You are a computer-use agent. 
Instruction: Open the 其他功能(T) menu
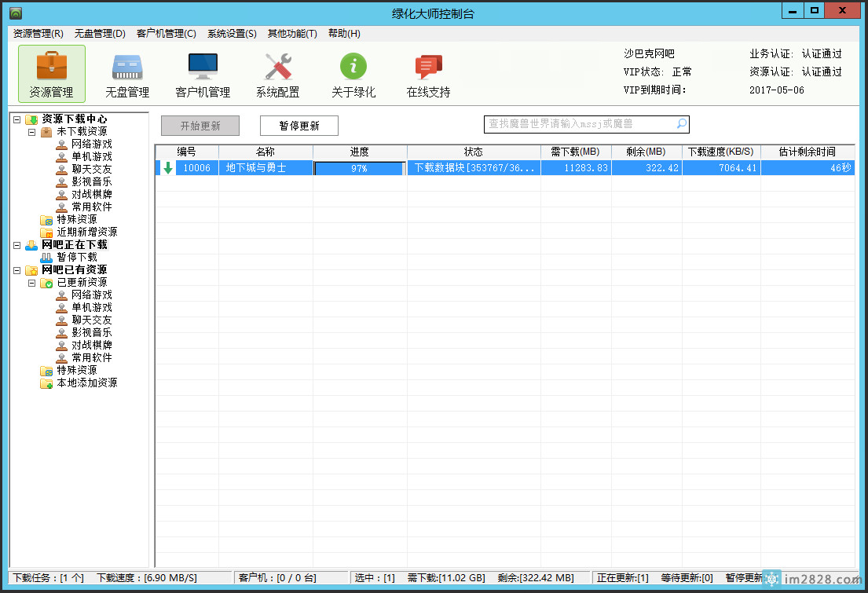pyautogui.click(x=292, y=34)
